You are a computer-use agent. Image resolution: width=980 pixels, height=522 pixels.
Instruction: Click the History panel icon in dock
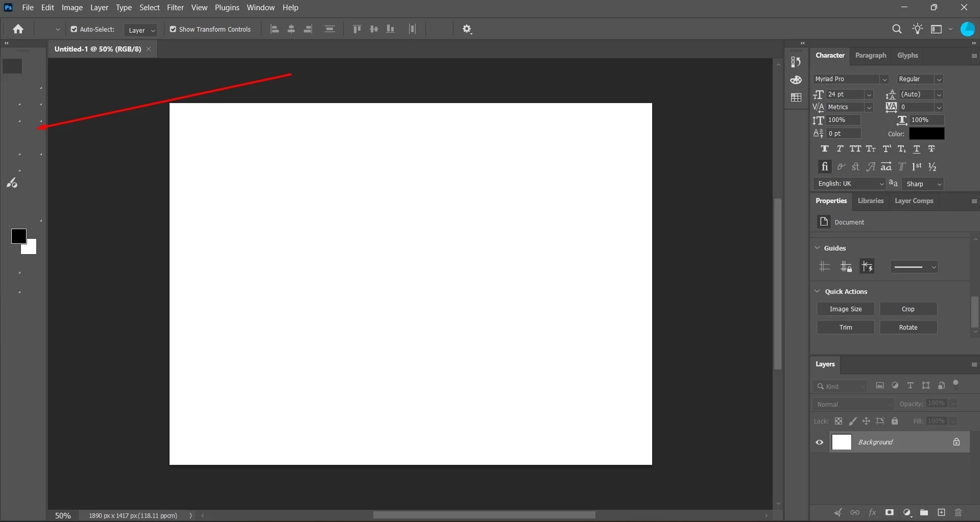[796, 62]
